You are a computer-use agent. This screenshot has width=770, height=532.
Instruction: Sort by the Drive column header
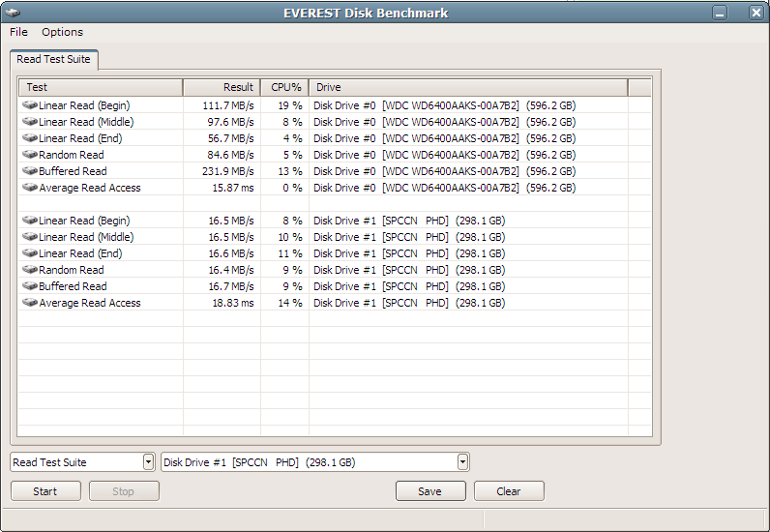click(468, 87)
